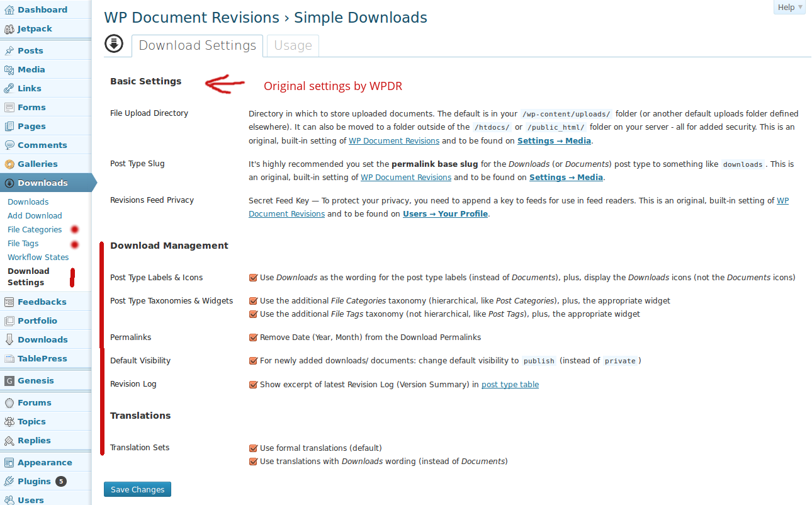Follow WP Document Revisions link in File Upload Directory text
Viewport: 812px width, 505px height.
click(x=394, y=141)
